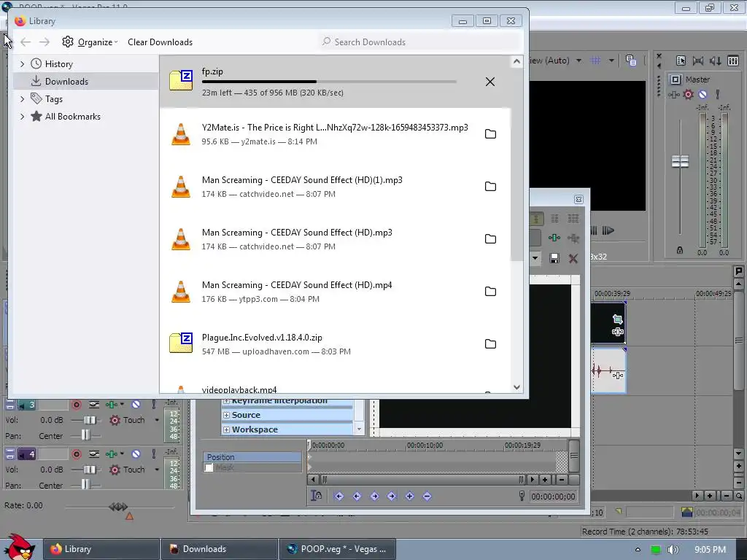Go back in the Library window
This screenshot has height=560, width=747.
pos(26,42)
